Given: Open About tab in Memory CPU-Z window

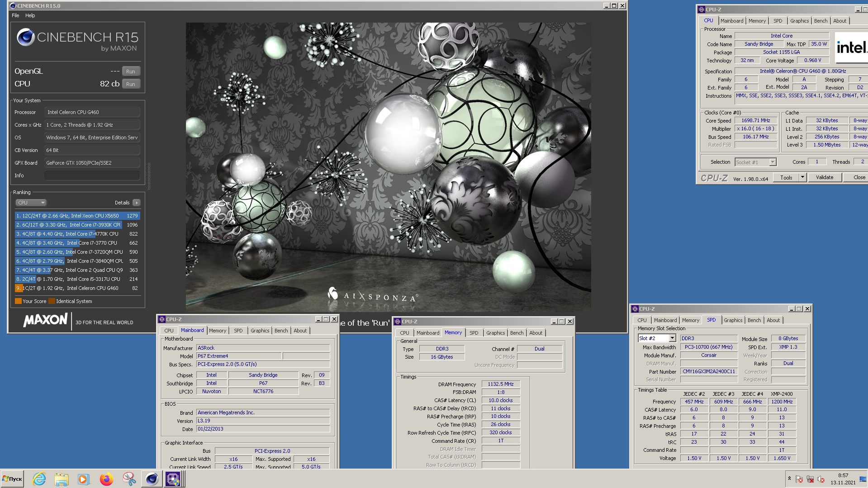Looking at the screenshot, I should 536,333.
